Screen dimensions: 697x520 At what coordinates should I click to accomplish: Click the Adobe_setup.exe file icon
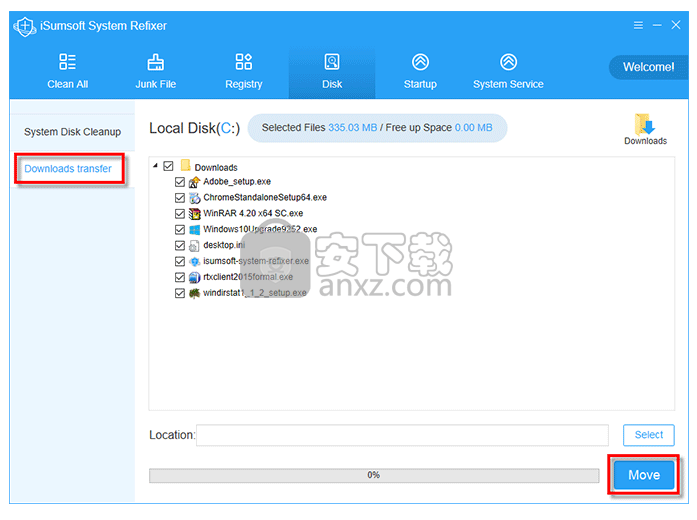click(195, 182)
